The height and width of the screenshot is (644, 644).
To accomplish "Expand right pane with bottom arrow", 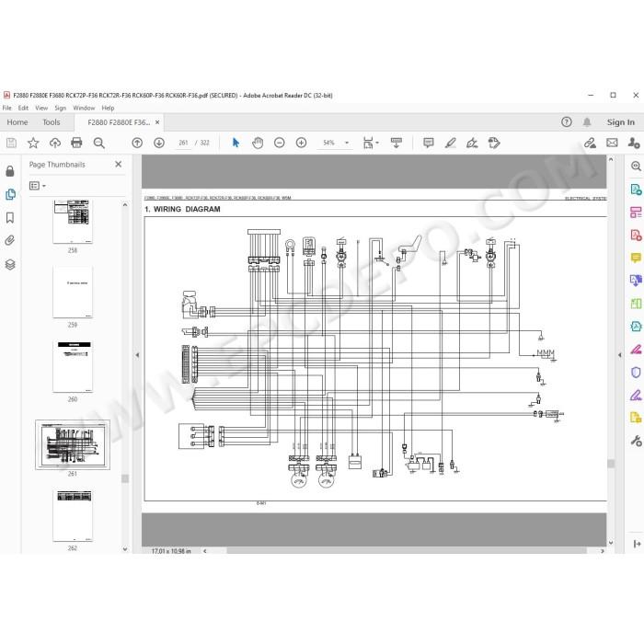I will point(637,544).
